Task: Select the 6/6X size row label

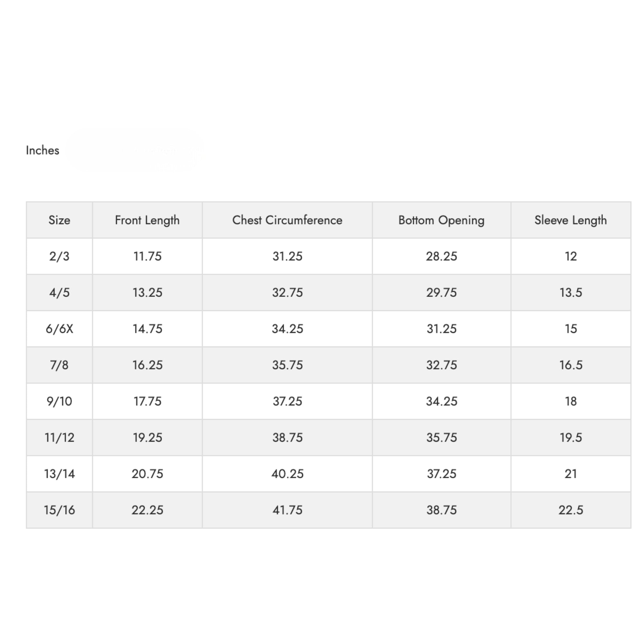Action: [x=59, y=329]
